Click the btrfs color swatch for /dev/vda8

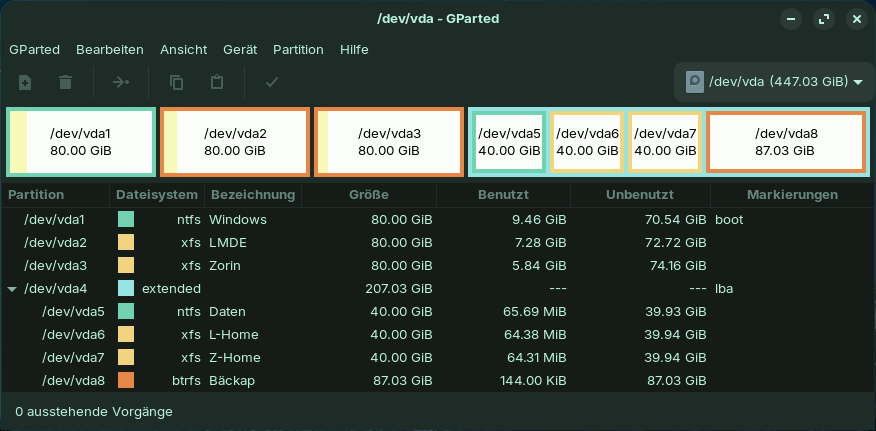(126, 380)
